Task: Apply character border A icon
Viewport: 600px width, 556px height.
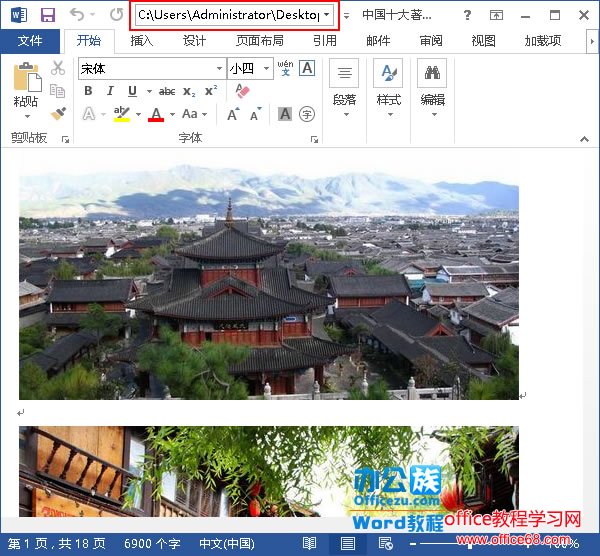Action: (307, 68)
